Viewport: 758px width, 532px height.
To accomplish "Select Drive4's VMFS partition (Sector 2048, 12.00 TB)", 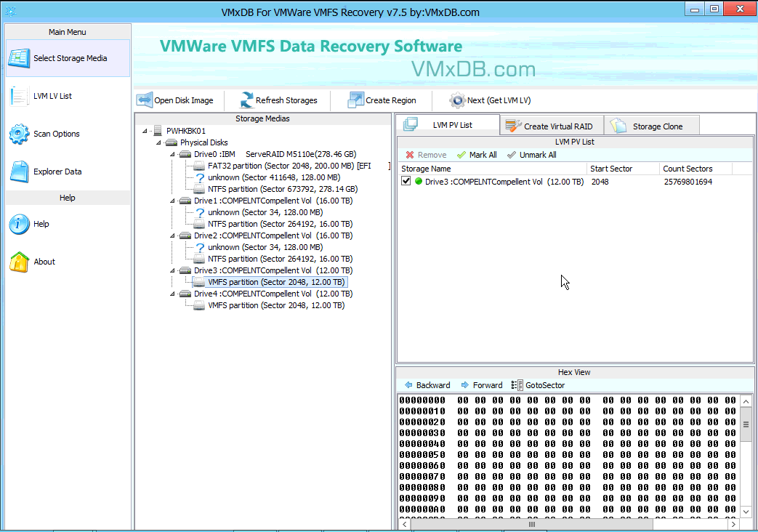I will coord(276,305).
